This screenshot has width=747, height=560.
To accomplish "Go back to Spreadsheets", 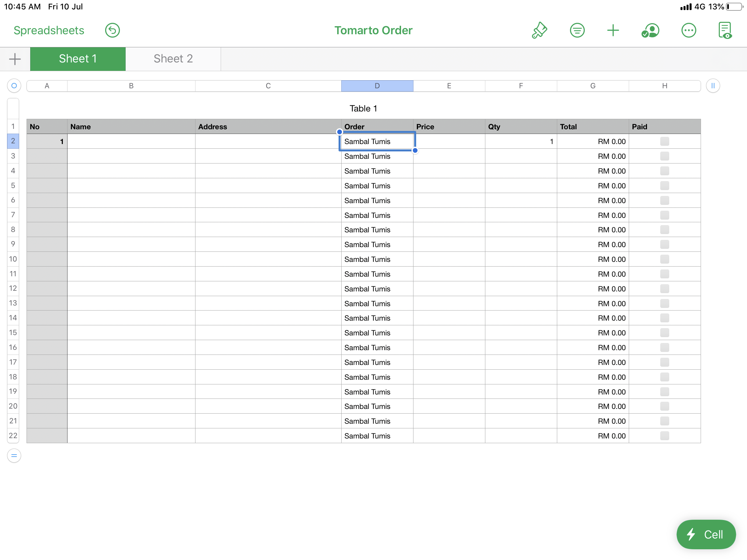I will click(x=49, y=30).
